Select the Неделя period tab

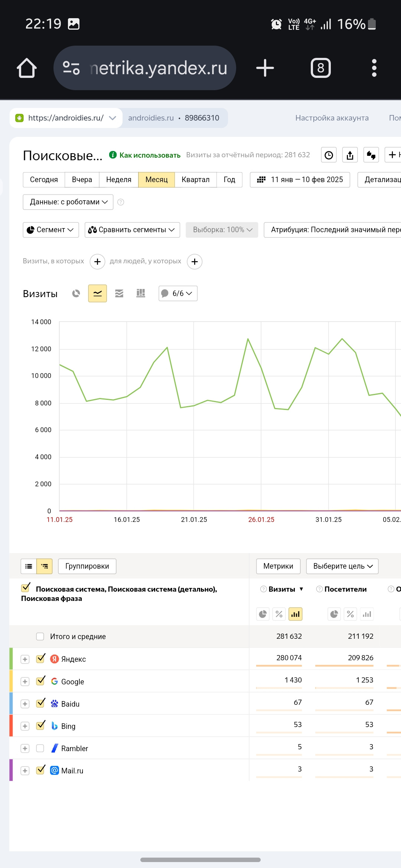(x=119, y=180)
